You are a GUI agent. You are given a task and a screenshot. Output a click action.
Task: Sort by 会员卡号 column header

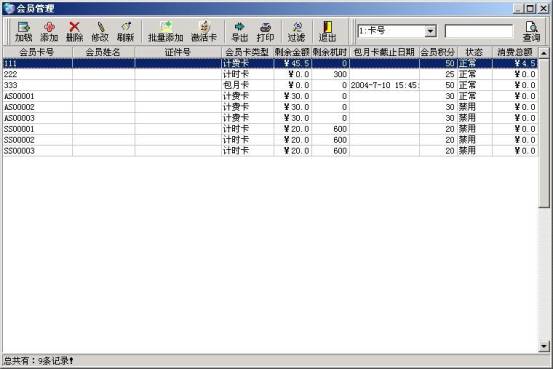[37, 52]
